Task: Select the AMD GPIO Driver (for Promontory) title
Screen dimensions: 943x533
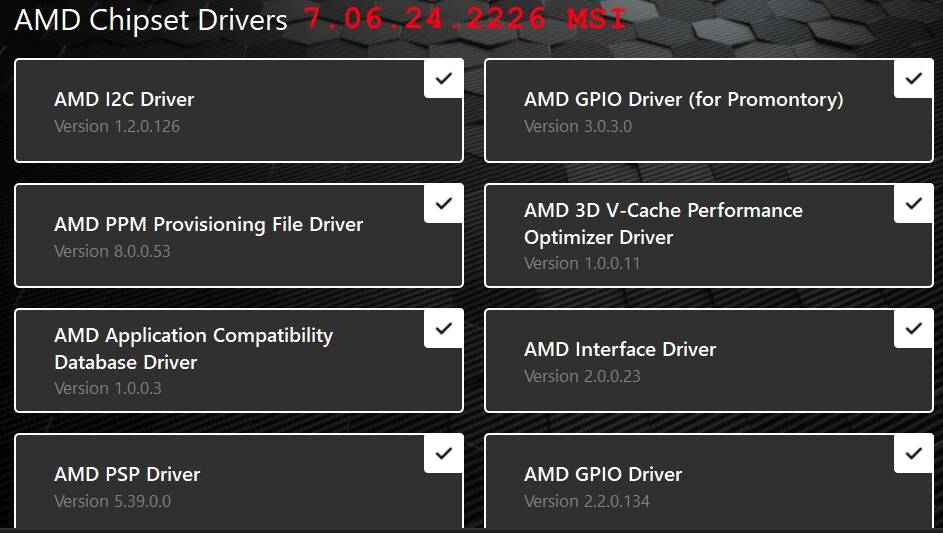Action: pos(683,99)
